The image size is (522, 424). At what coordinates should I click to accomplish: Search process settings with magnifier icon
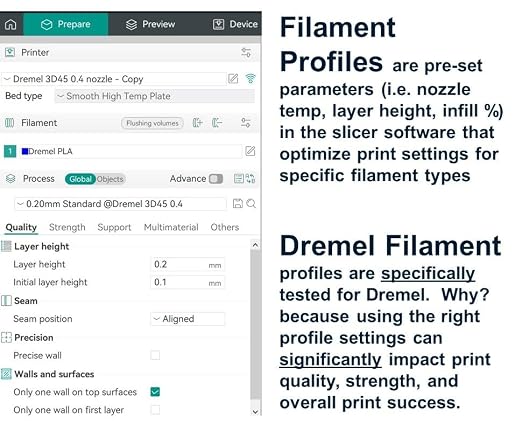[x=251, y=203]
